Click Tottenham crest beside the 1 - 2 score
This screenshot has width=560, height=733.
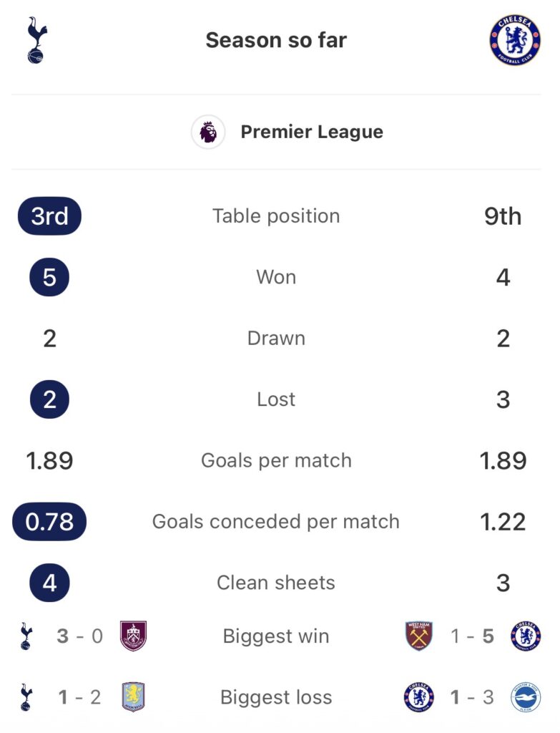(26, 697)
